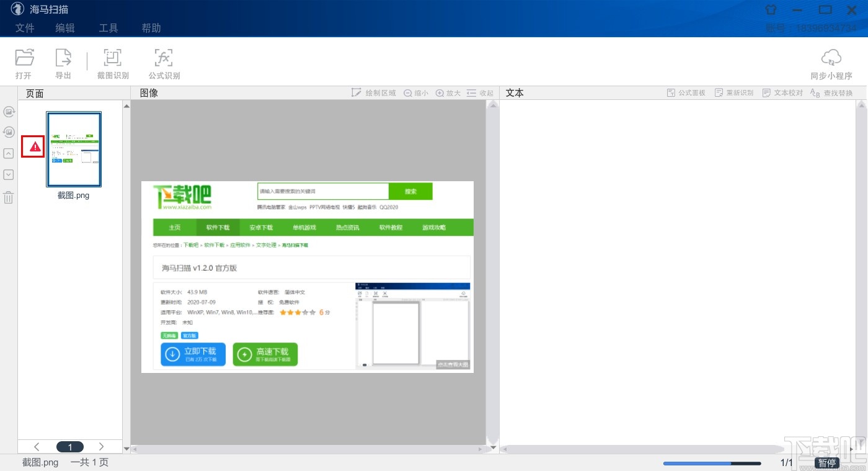Viewport: 868px width, 471px height.
Task: Click the 一共 1 页 page count text
Action: [89, 462]
